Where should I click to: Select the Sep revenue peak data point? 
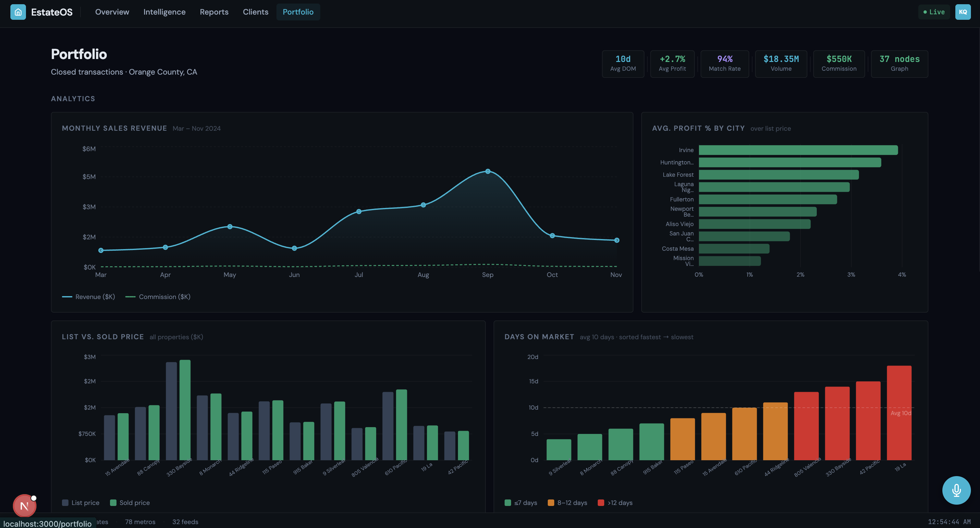pos(488,172)
